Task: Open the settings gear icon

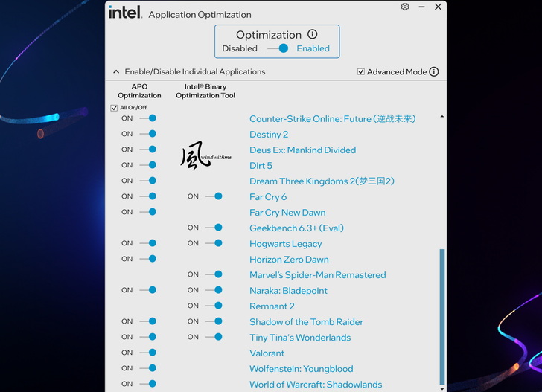Action: coord(405,7)
